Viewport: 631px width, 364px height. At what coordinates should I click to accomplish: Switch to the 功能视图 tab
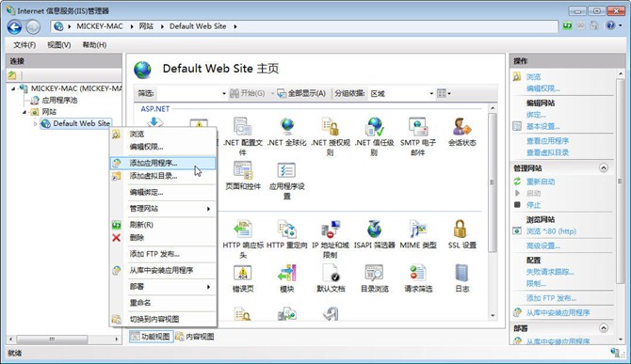click(x=151, y=337)
